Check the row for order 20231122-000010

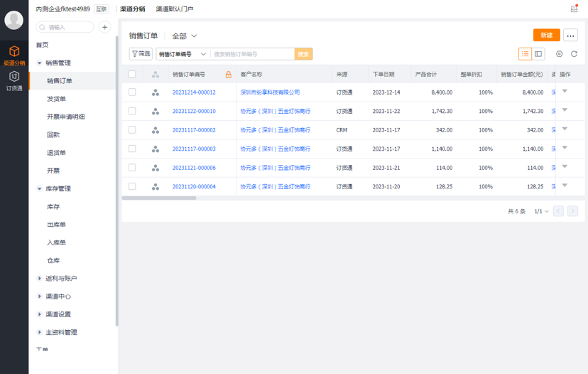(x=132, y=111)
